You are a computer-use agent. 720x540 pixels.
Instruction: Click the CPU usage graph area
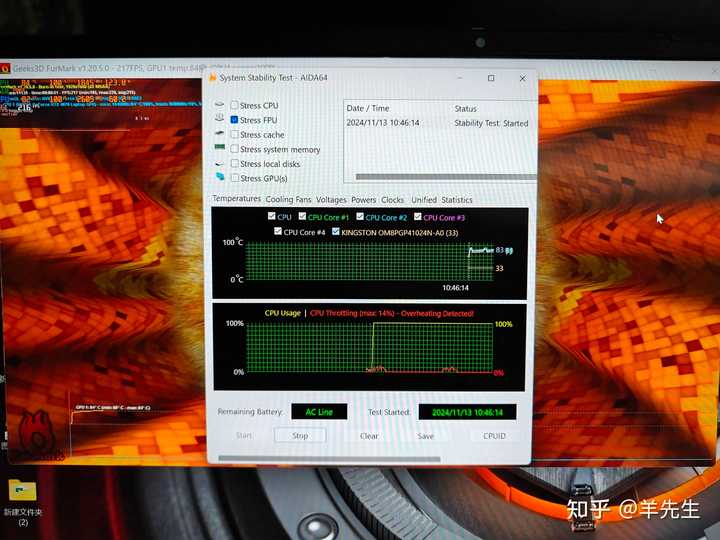click(x=369, y=348)
